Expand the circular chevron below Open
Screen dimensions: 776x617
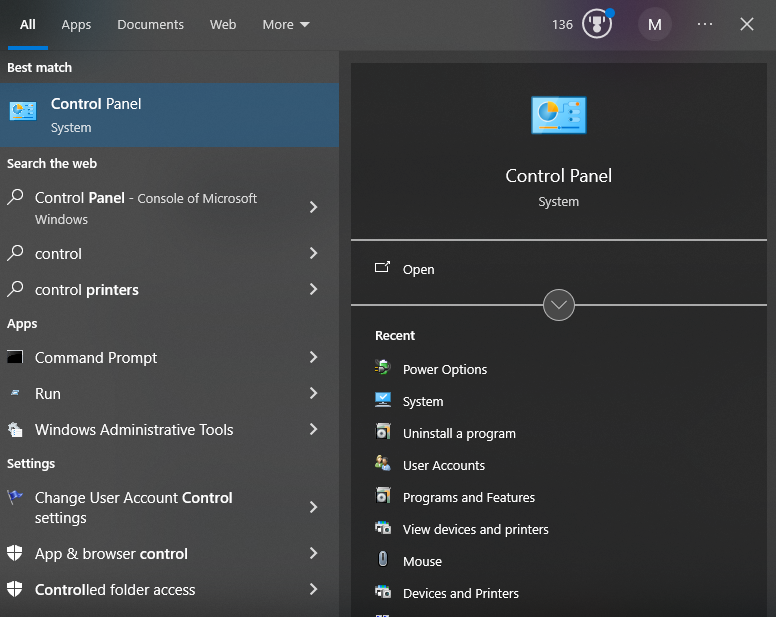click(x=558, y=305)
